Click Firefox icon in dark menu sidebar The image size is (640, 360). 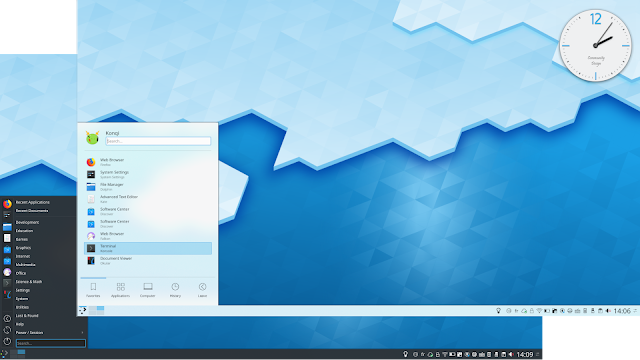coord(7,203)
